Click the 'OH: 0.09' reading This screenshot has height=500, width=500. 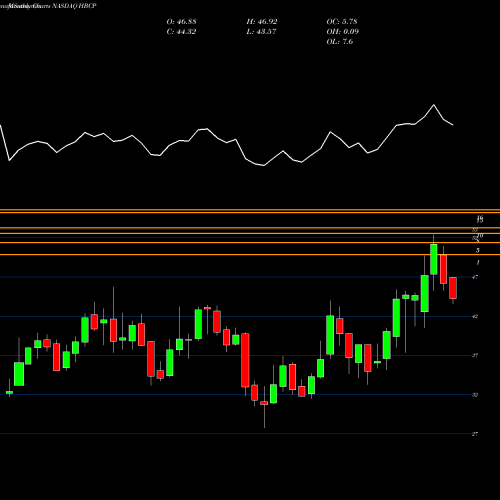342,32
